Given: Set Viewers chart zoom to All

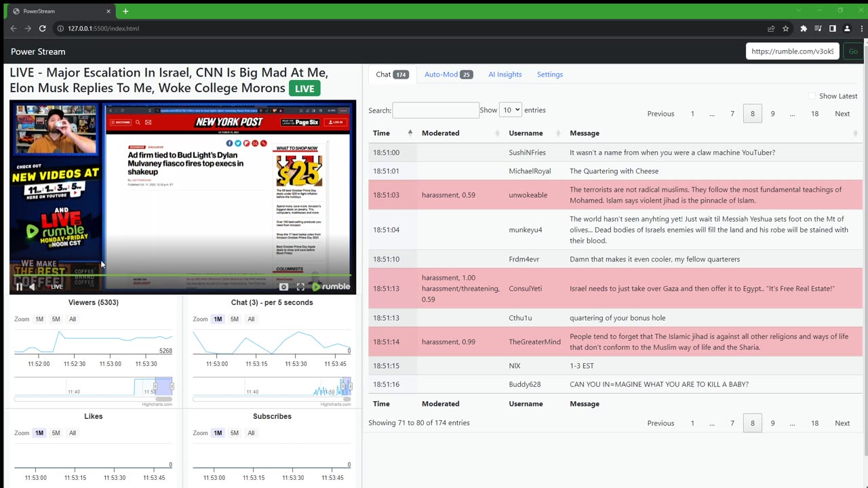Looking at the screenshot, I should tap(73, 319).
